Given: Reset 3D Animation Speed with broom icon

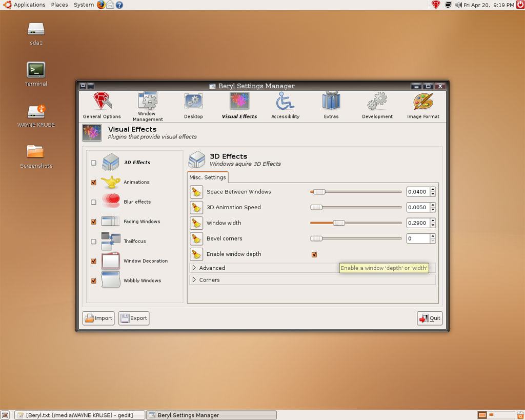Looking at the screenshot, I should (196, 207).
